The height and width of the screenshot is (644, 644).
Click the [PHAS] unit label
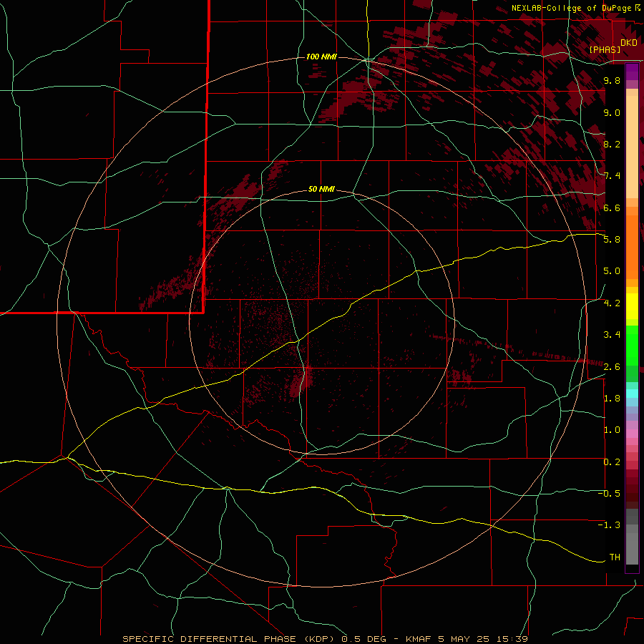tap(605, 50)
